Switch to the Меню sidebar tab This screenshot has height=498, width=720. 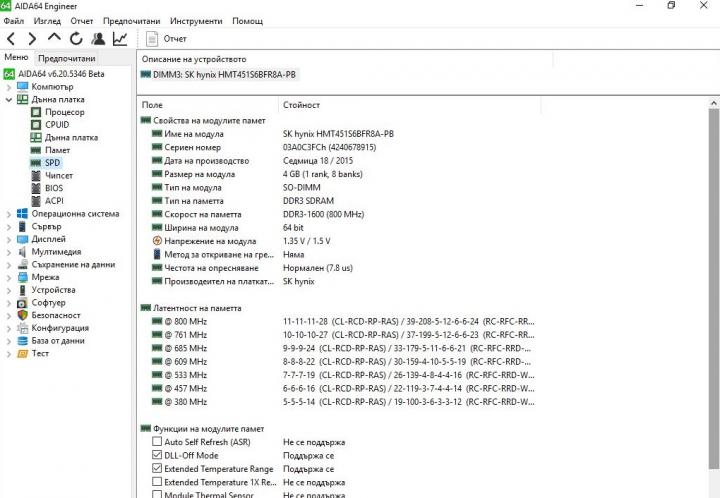pos(16,57)
